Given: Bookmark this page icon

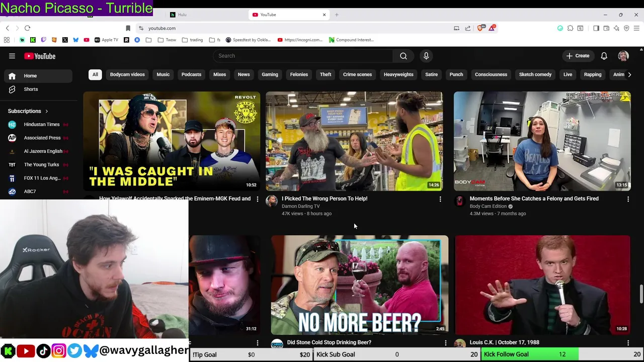Looking at the screenshot, I should (x=128, y=28).
